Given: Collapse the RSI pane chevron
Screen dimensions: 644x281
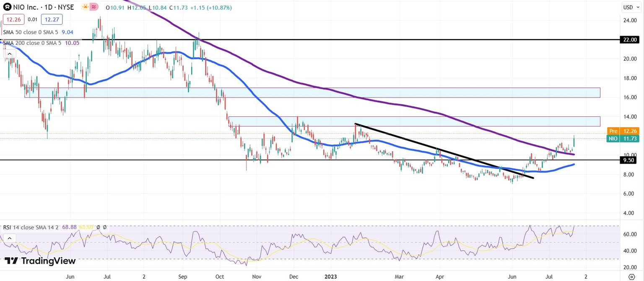Looking at the screenshot, I should coord(9,238).
